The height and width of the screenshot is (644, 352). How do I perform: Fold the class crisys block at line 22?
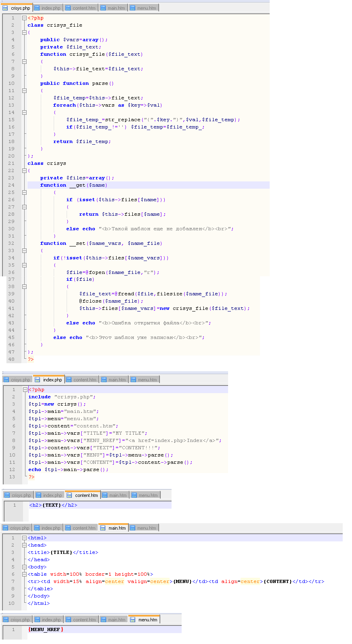coord(24,170)
